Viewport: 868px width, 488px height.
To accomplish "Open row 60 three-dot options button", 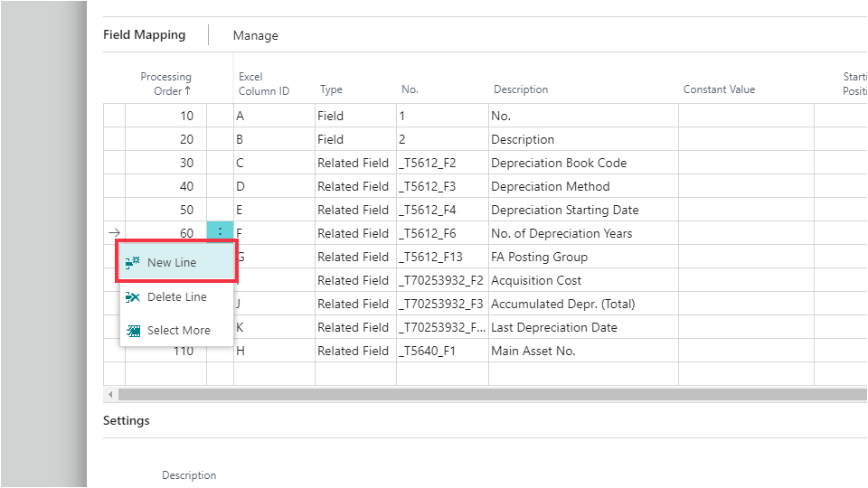I will point(220,232).
